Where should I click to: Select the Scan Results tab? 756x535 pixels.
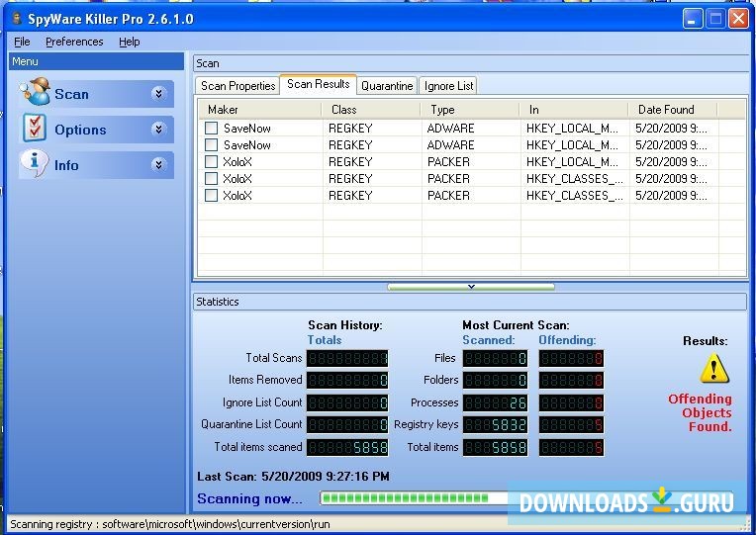click(x=319, y=84)
